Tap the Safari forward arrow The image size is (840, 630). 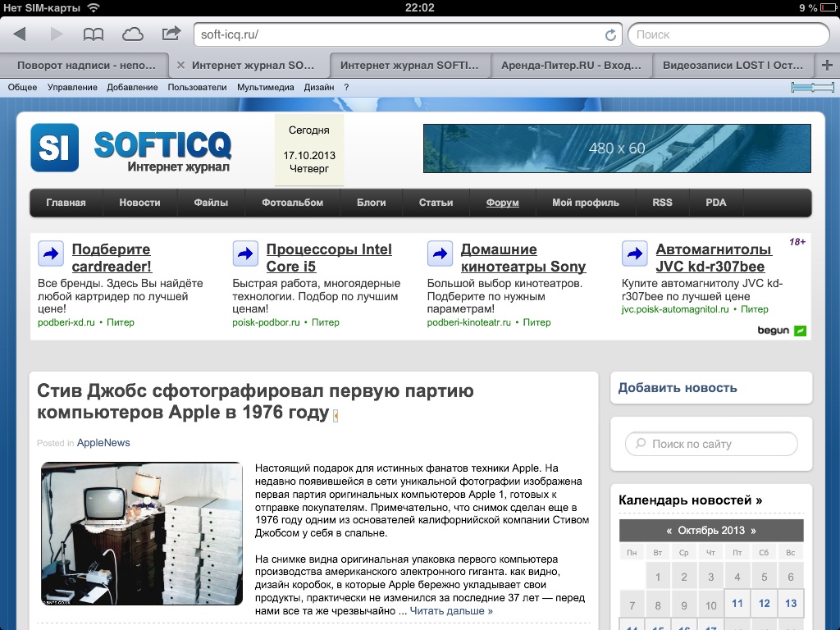click(x=57, y=34)
